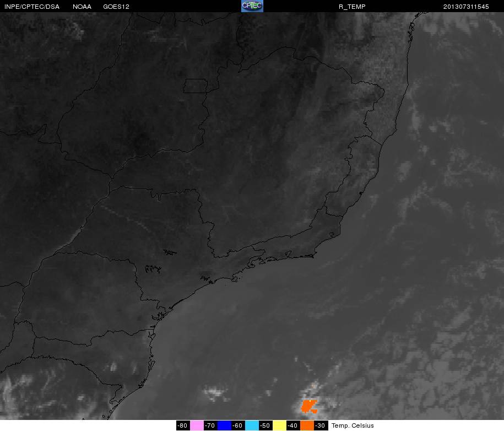Click the NOAA label in the header
This screenshot has height=431, width=504.
[x=82, y=7]
